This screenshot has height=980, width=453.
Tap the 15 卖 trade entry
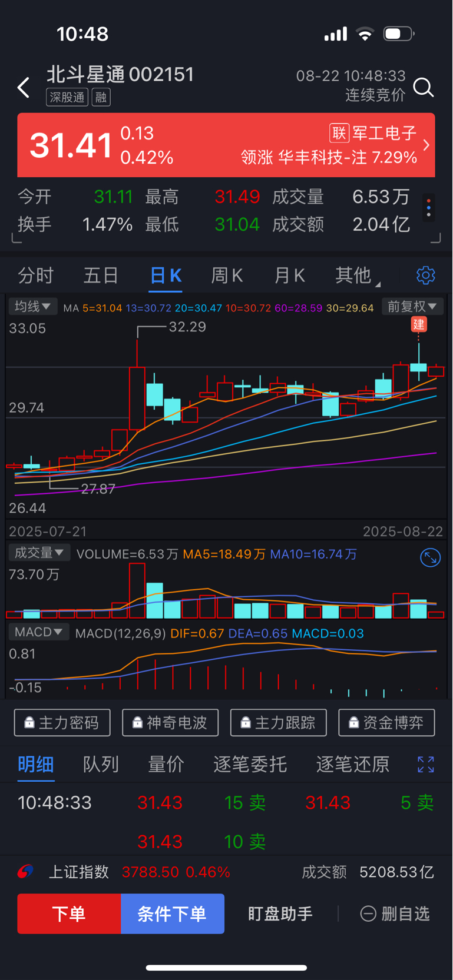click(x=245, y=802)
